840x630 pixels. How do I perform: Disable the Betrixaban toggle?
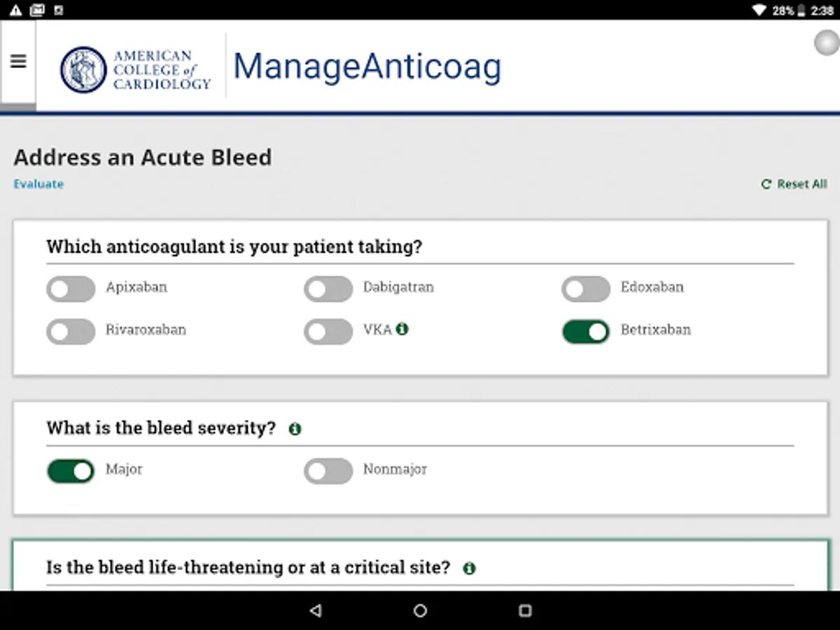pos(585,331)
